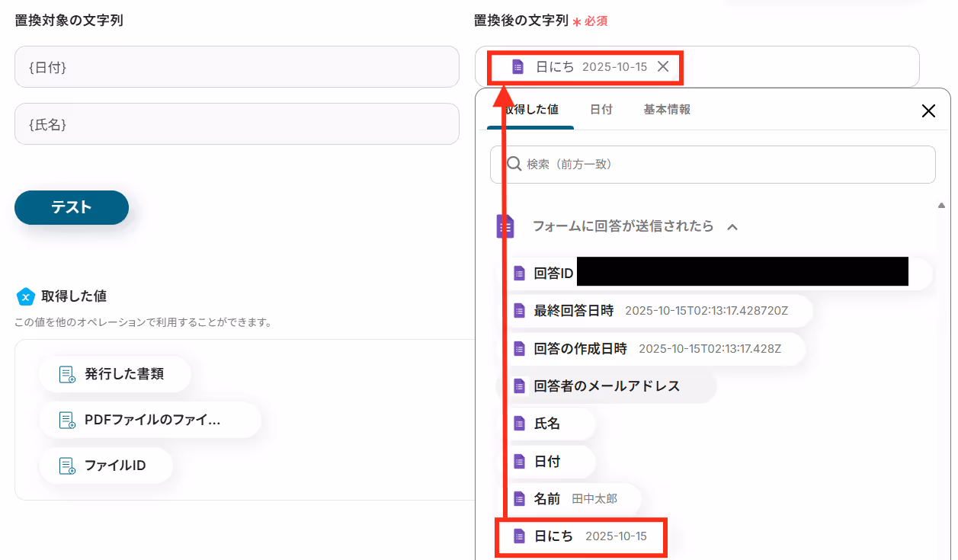The image size is (958, 560).
Task: Select the {氏名} replacement target field
Action: click(x=237, y=123)
